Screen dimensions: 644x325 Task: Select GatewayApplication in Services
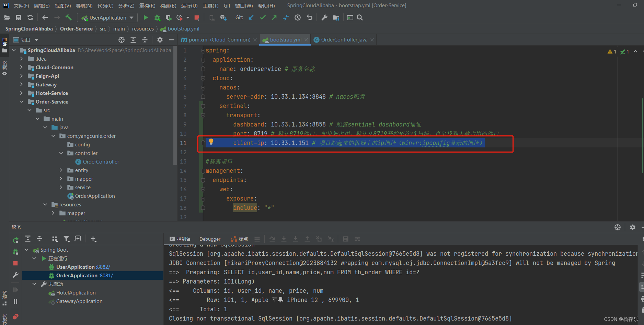79,301
